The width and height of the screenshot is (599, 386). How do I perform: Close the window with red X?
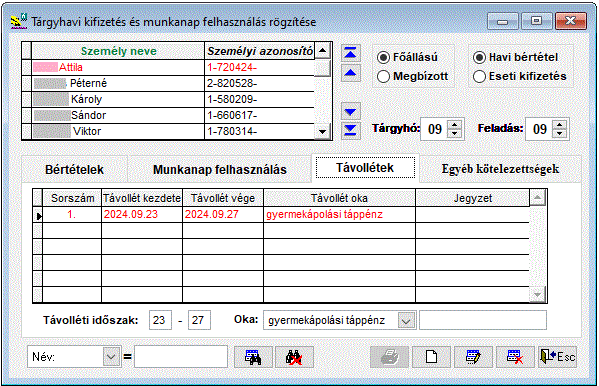[x=570, y=21]
